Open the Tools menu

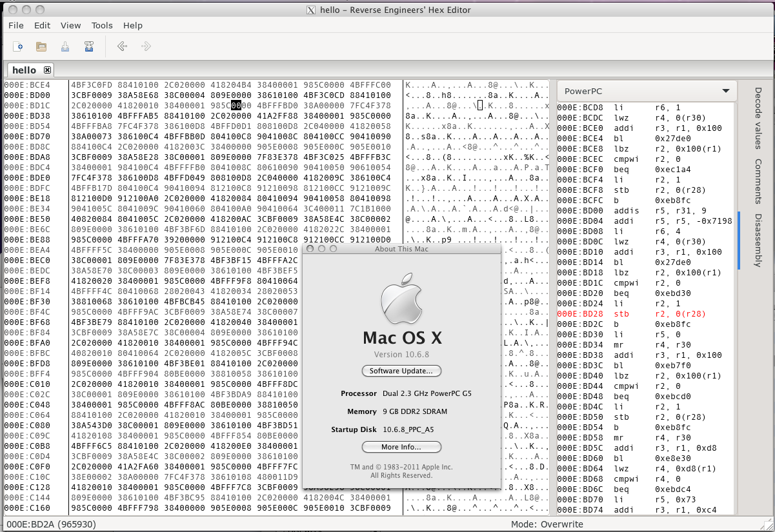click(x=102, y=26)
